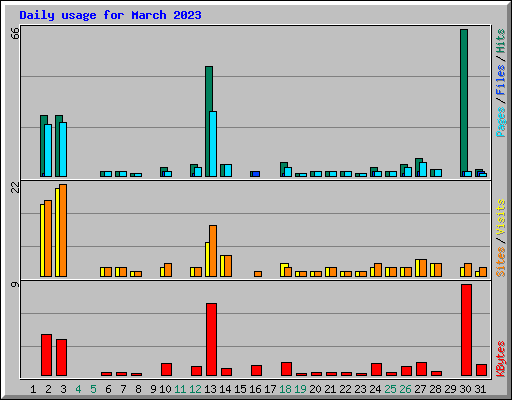Click the cyan 'Pages' legend label

(x=500, y=122)
